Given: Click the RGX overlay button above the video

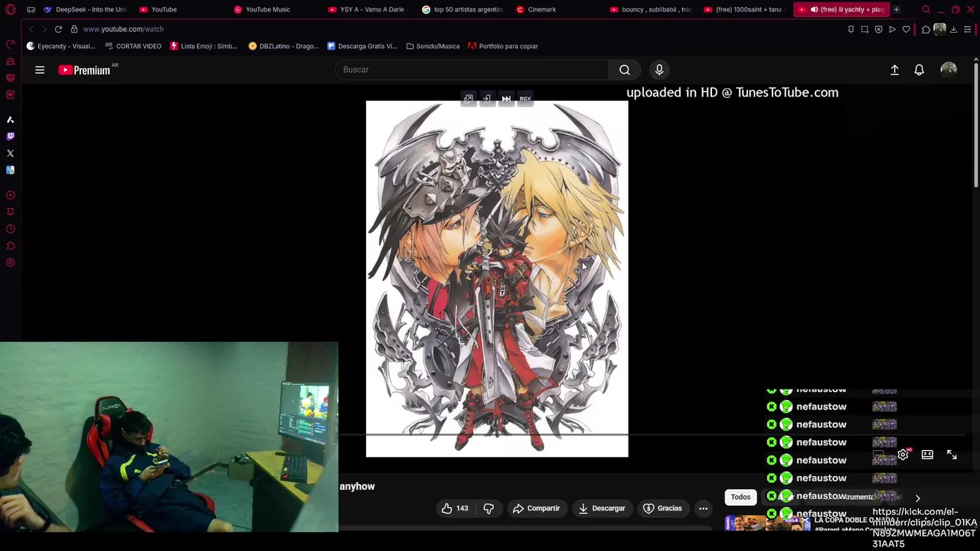Looking at the screenshot, I should pyautogui.click(x=525, y=99).
